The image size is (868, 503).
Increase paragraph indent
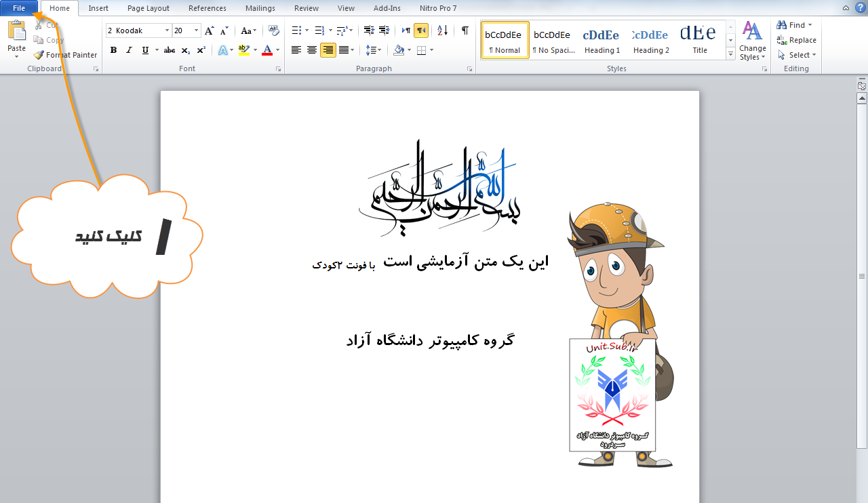[x=384, y=31]
